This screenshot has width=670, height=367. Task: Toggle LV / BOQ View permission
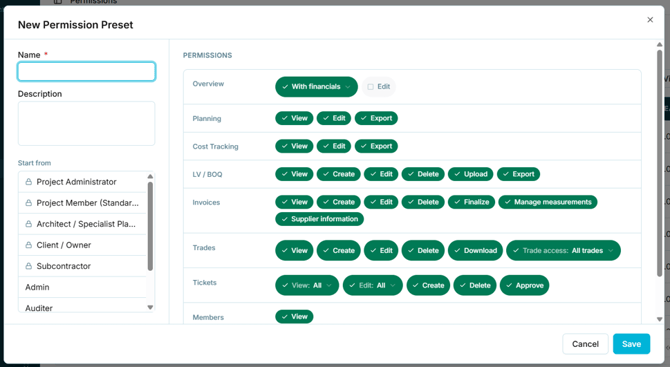294,174
